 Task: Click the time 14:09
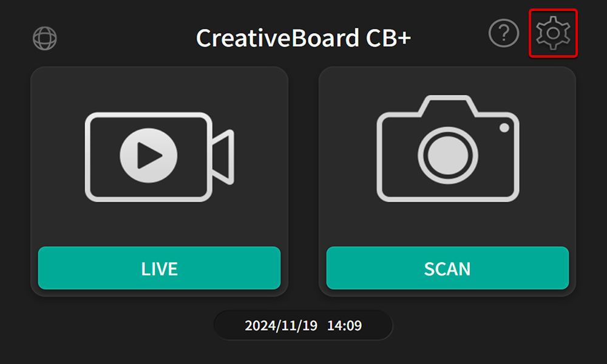click(345, 326)
